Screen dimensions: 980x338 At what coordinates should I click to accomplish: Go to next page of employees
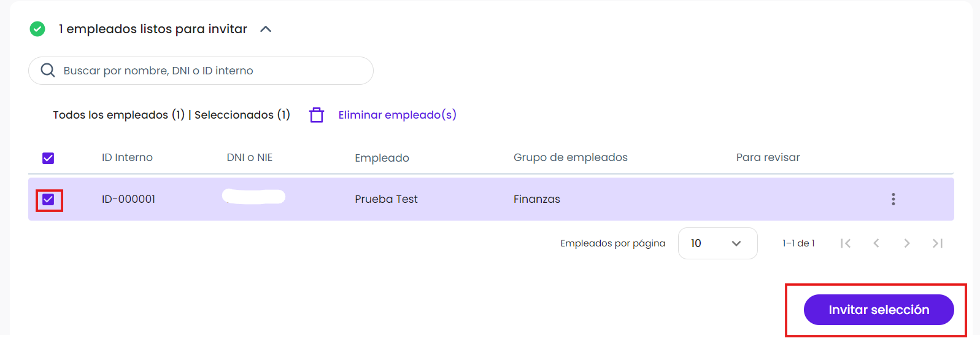click(907, 243)
